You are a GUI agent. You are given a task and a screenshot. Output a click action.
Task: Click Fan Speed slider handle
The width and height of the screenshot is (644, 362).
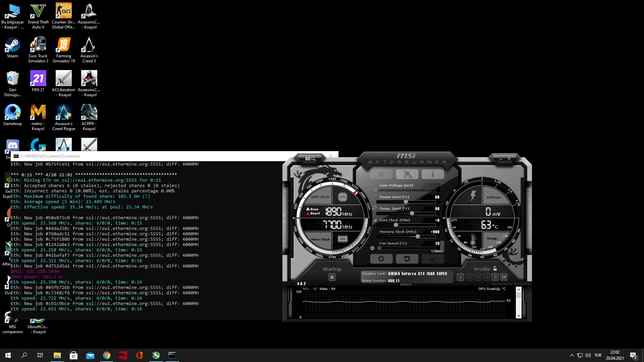coord(379,248)
